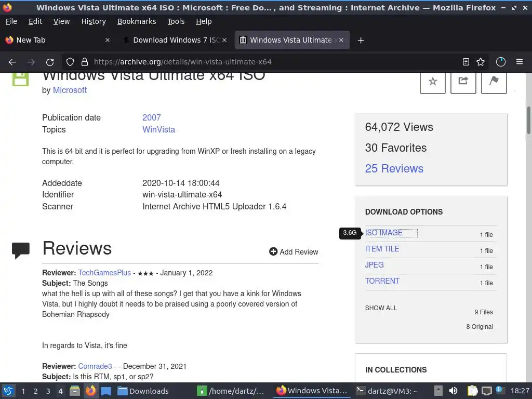Click the Reviews speech bubble icon

tap(21, 251)
